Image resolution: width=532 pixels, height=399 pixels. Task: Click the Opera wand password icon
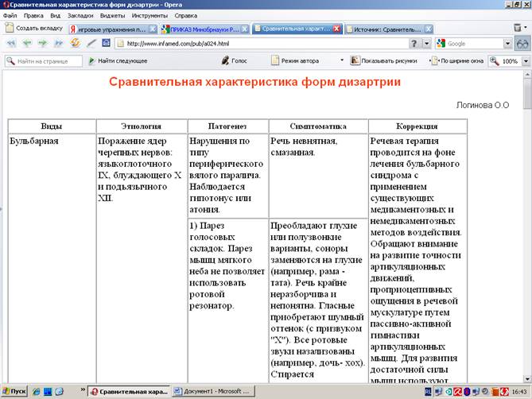[92, 43]
